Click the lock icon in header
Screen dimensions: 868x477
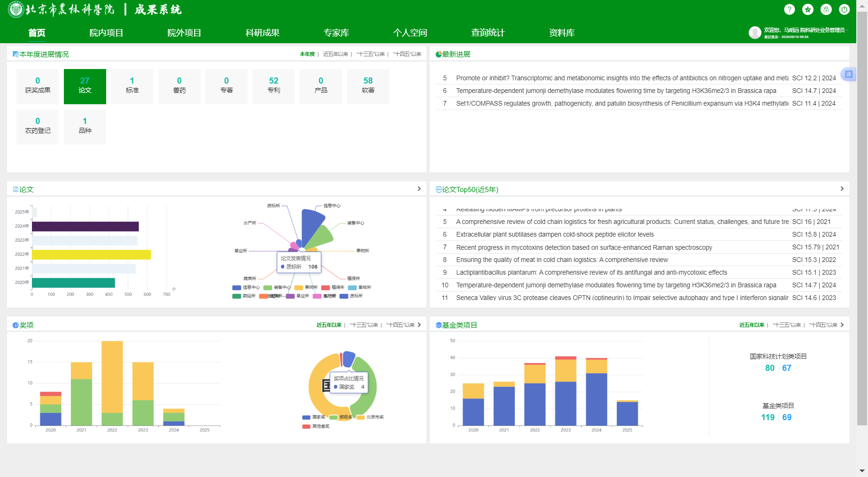[826, 9]
